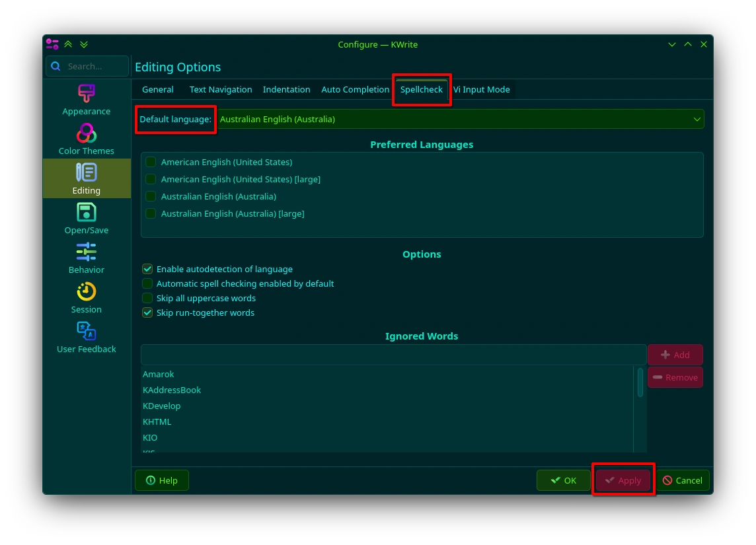Click the Help button

[162, 480]
